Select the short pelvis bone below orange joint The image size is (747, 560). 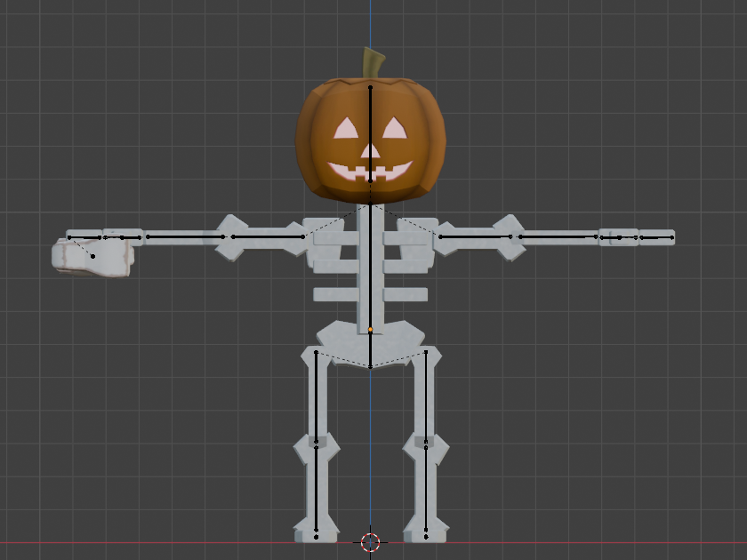(370, 348)
